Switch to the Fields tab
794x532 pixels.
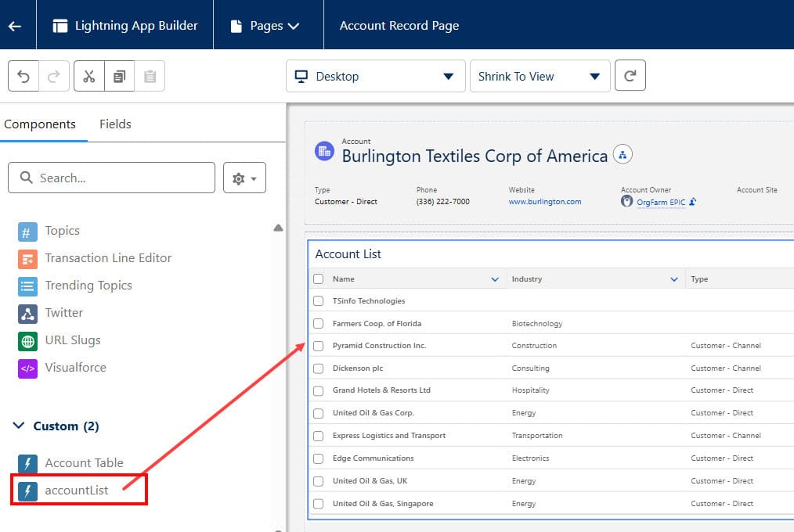115,124
